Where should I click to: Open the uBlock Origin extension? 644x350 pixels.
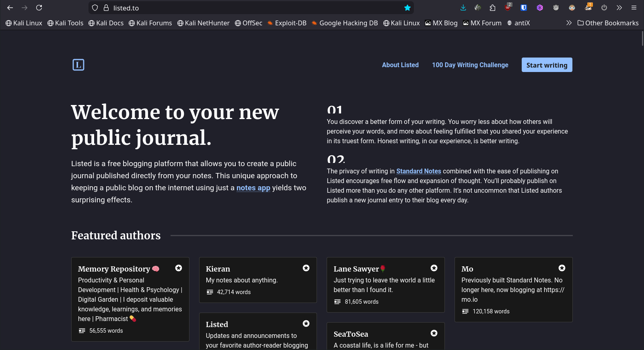pos(508,8)
